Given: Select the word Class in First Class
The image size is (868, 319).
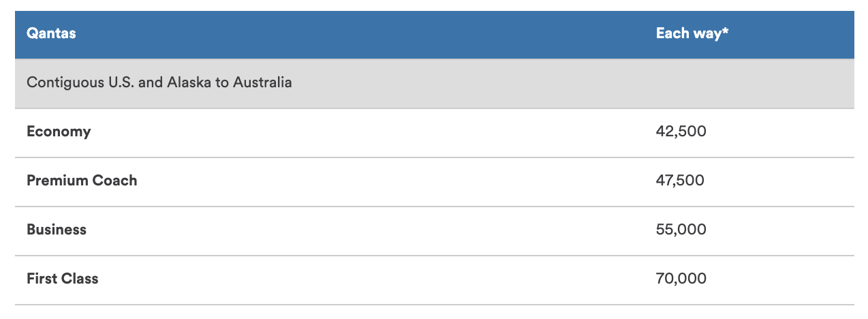Looking at the screenshot, I should click(x=80, y=279).
